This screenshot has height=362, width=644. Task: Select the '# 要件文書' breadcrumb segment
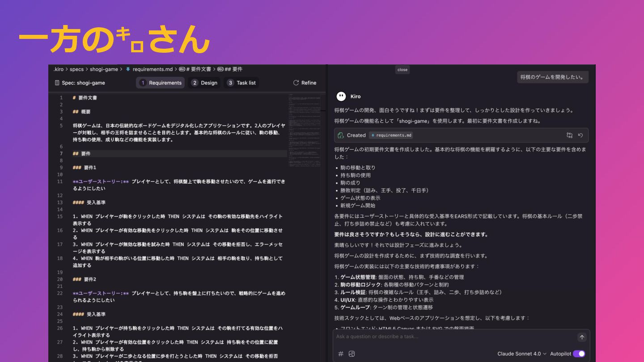[195, 69]
